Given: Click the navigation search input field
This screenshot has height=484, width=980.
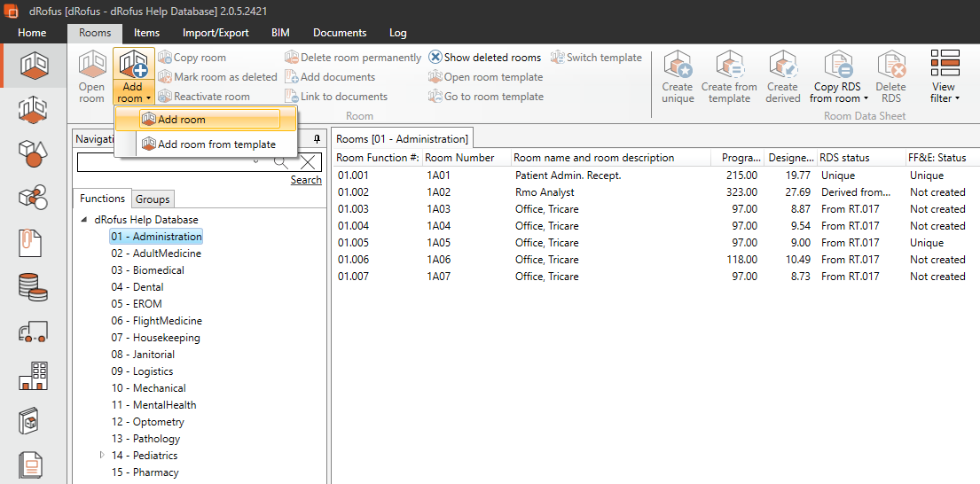Looking at the screenshot, I should click(x=169, y=162).
